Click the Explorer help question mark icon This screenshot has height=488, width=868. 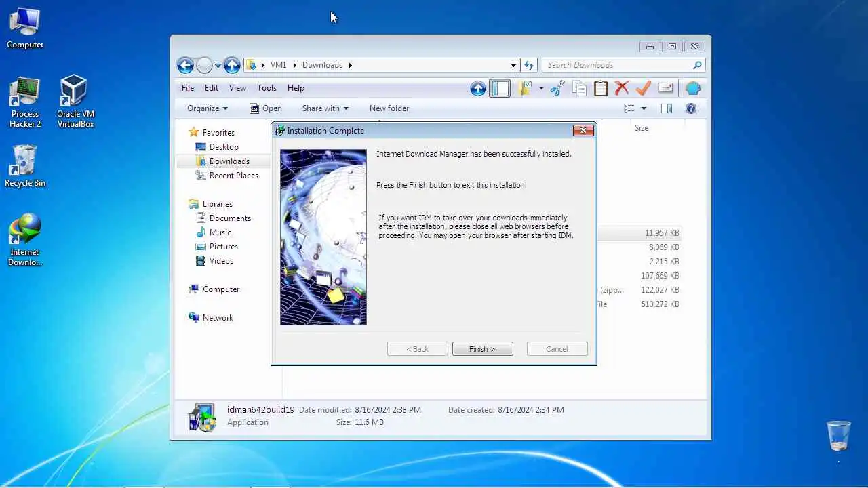pyautogui.click(x=691, y=108)
